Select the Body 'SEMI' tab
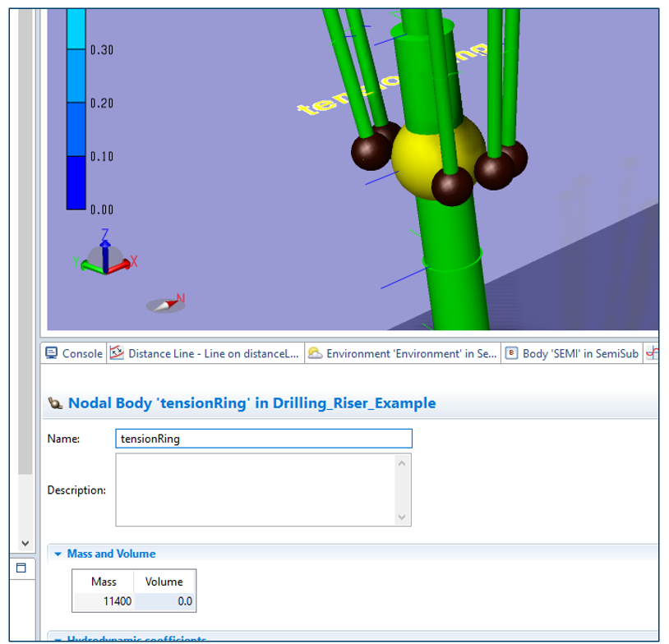The width and height of the screenshot is (669, 644). (572, 353)
